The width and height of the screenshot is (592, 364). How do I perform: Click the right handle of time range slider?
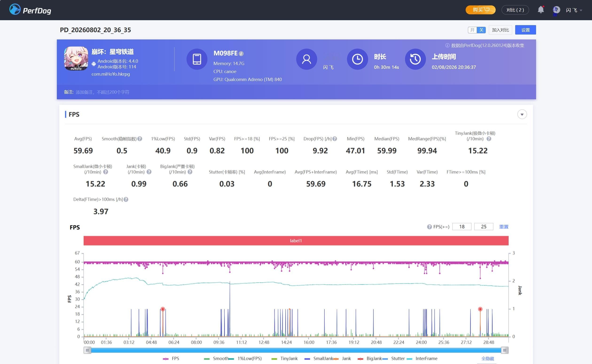click(x=505, y=350)
